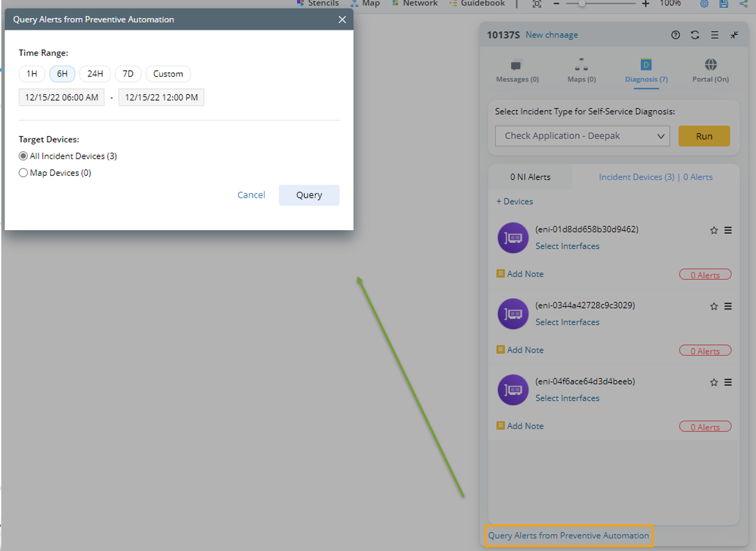
Task: Adjust the zoom slider handle
Action: tap(582, 3)
